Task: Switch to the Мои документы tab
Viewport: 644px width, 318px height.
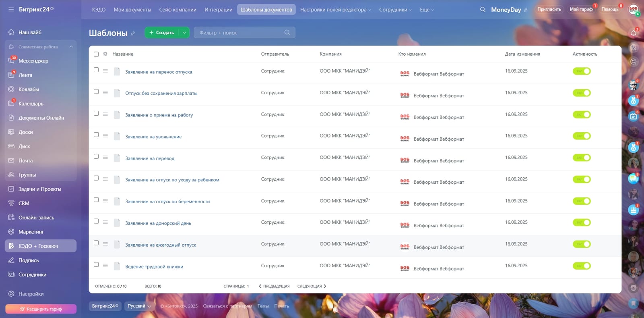Action: 132,10
